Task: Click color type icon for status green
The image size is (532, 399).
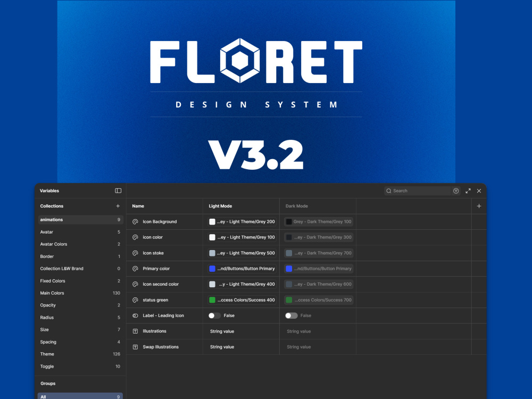Action: [135, 300]
